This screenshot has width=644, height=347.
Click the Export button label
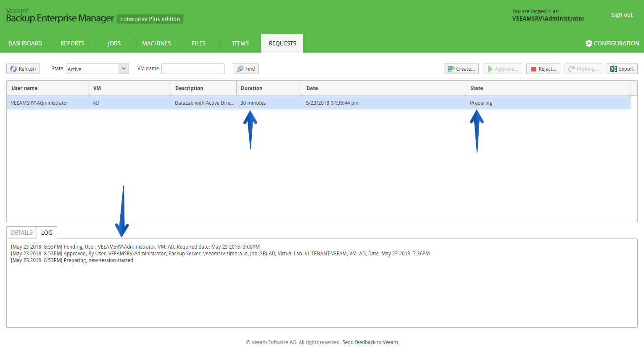coord(626,69)
